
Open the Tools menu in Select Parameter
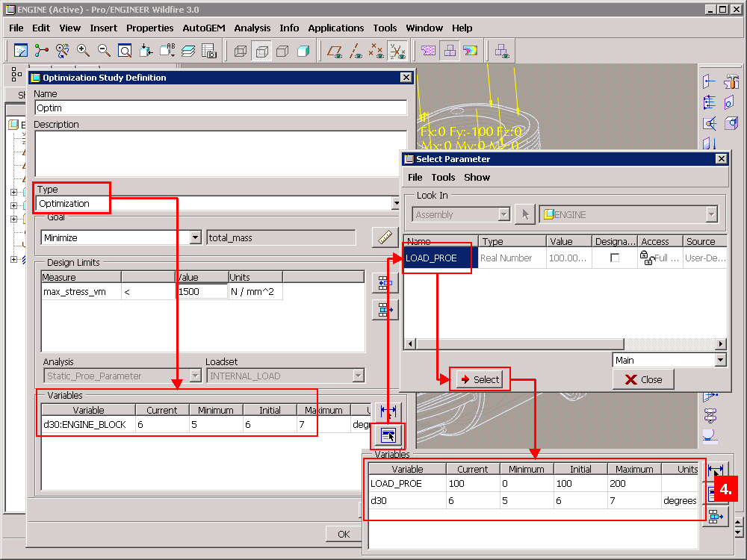[443, 177]
